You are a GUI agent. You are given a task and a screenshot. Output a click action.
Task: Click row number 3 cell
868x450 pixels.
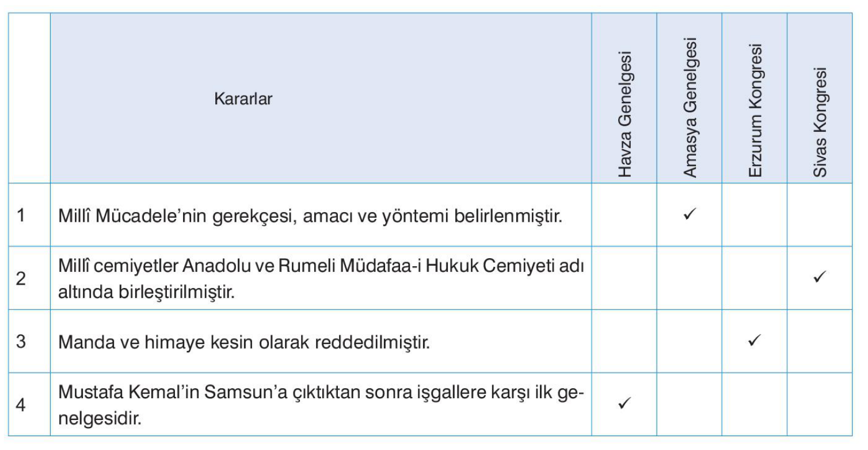[21, 341]
